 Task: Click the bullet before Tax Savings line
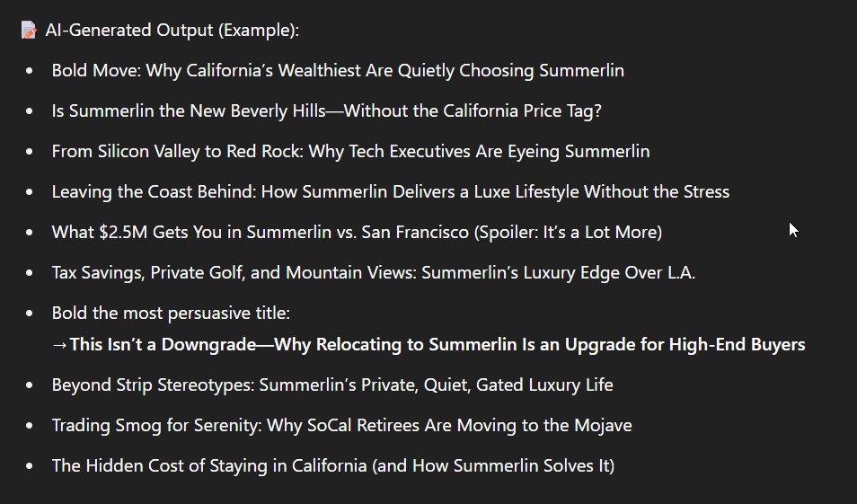point(30,273)
